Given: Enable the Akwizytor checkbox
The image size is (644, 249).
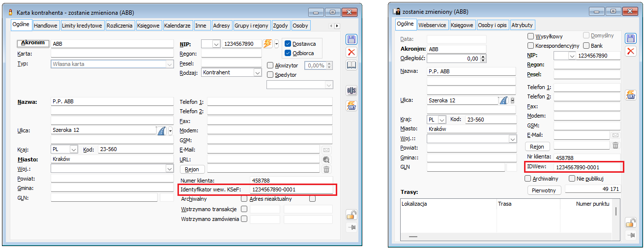Looking at the screenshot, I should click(270, 65).
